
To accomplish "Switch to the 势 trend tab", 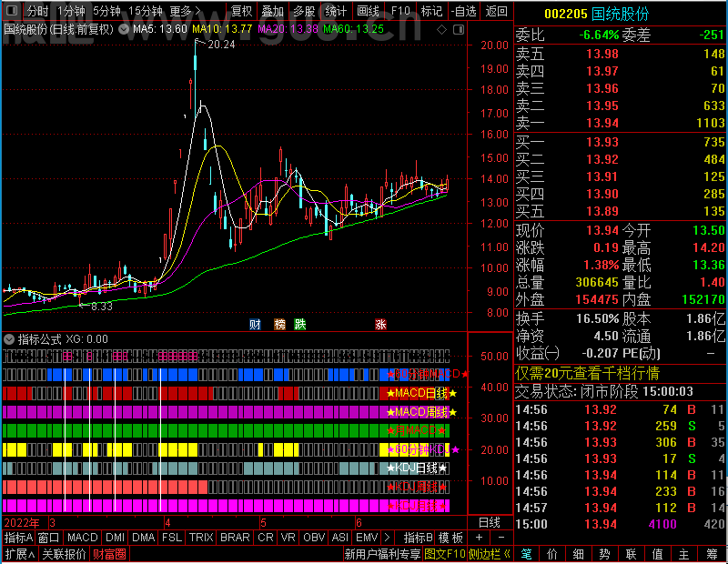I will click(x=604, y=554).
